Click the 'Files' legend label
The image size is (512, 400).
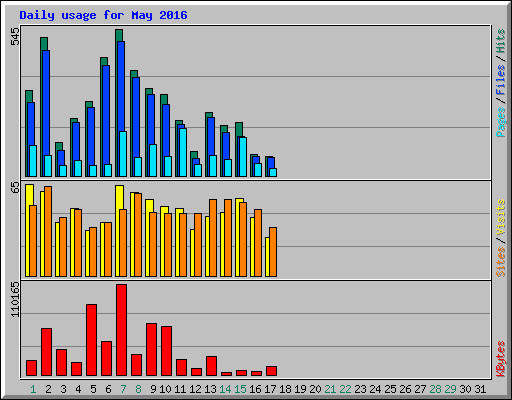click(501, 80)
